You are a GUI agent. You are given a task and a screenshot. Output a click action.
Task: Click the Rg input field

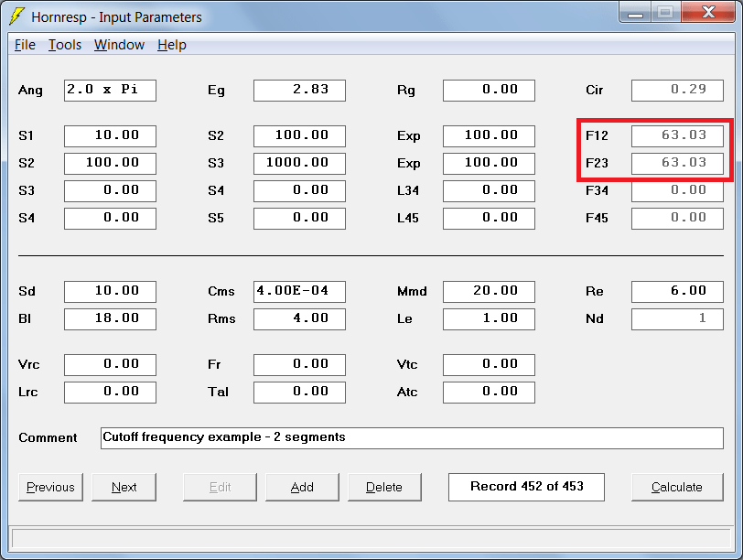[489, 90]
